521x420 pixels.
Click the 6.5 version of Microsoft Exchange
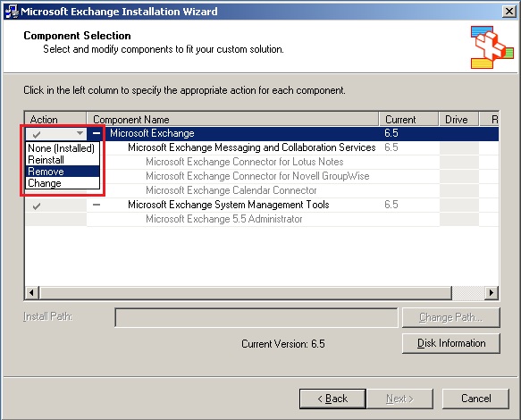click(x=391, y=133)
